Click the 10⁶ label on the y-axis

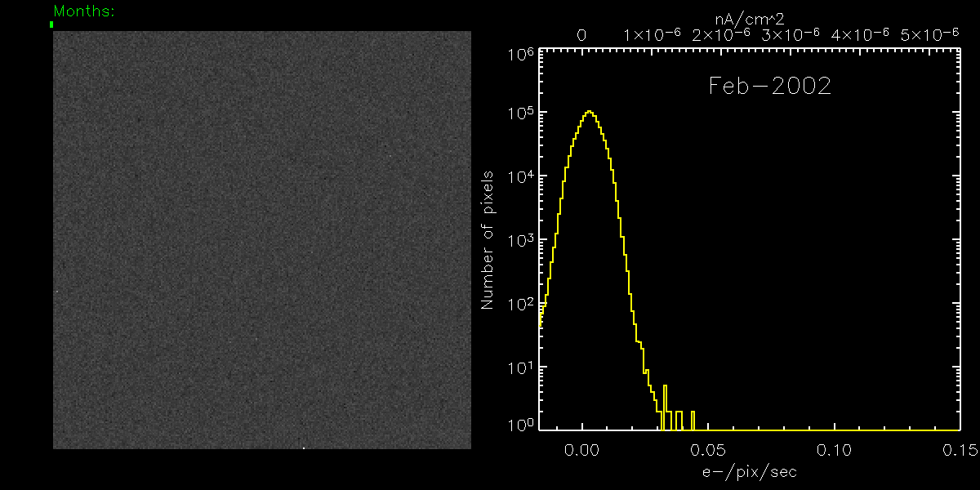click(521, 55)
